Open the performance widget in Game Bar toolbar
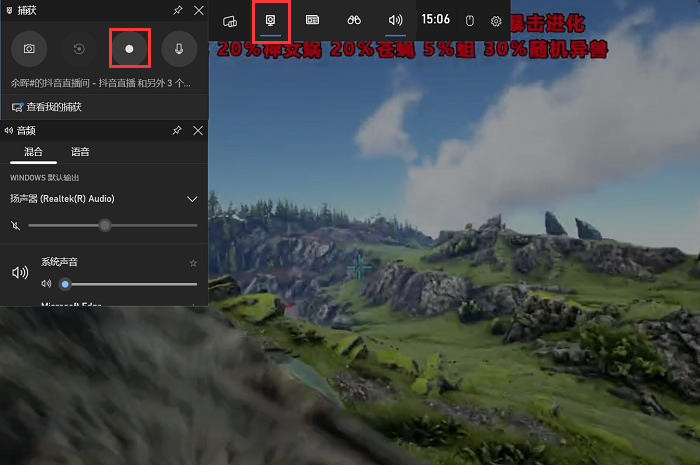Image resolution: width=700 pixels, height=465 pixels. pos(312,20)
